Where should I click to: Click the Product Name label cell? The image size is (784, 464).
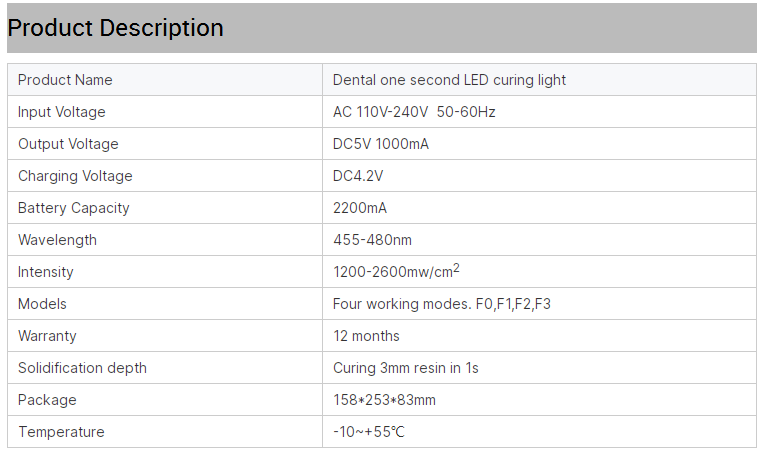click(x=65, y=80)
